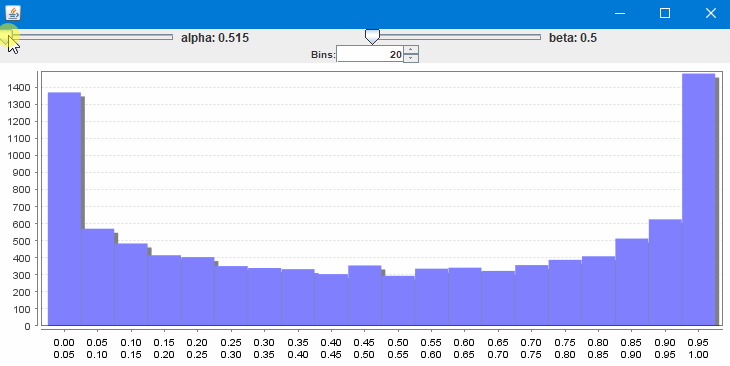Click the histogram bar for 0.20–0.25
Viewport: 730px width, 366px height.
pos(198,291)
